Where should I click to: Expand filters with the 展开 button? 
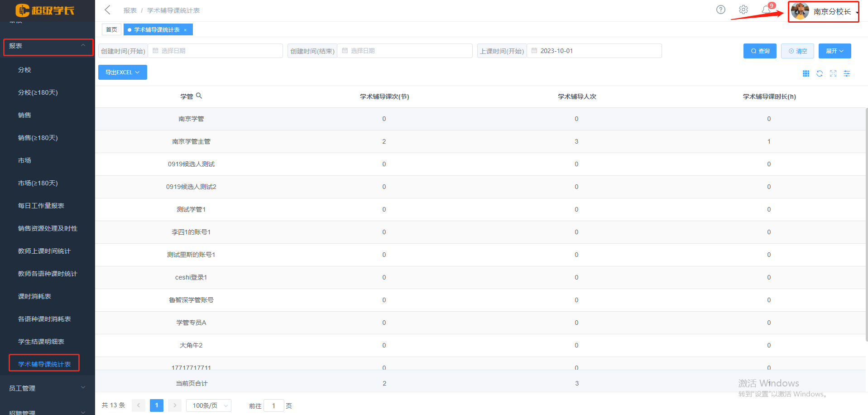click(834, 51)
